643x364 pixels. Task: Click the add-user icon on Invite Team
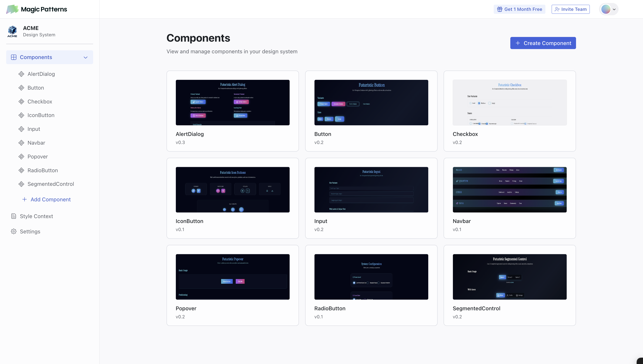click(557, 9)
